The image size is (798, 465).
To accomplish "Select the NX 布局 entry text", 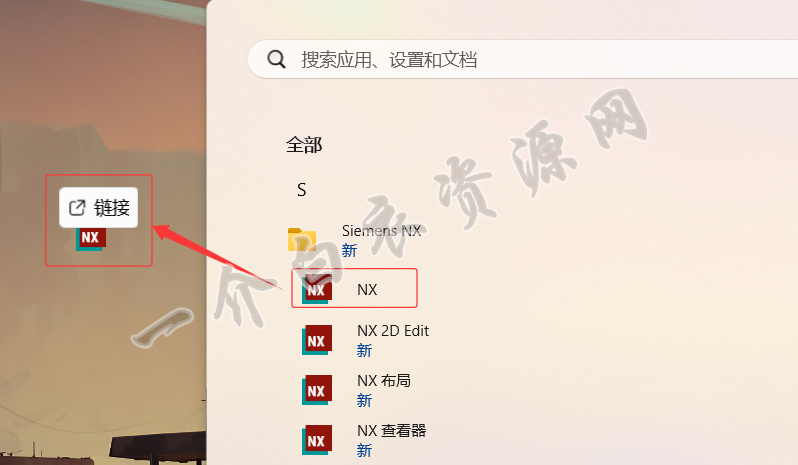I will [x=384, y=381].
